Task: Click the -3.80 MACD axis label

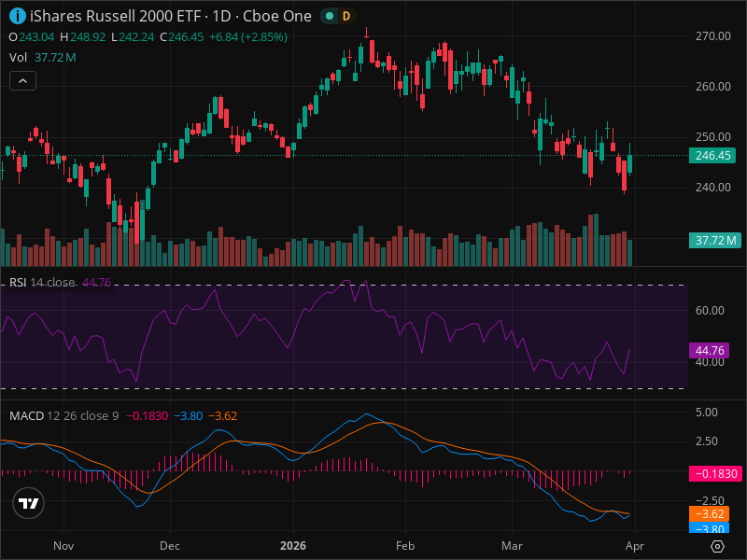Action: click(x=710, y=527)
